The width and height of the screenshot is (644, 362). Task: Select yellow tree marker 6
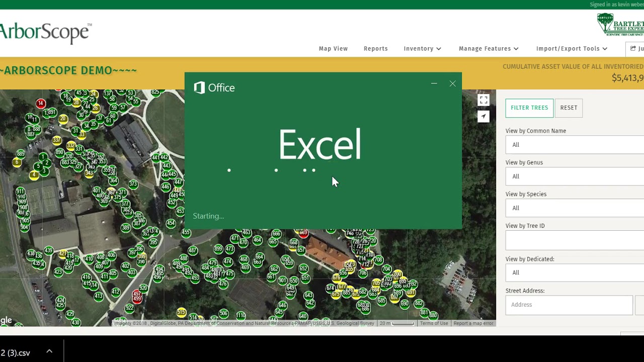pos(17,162)
